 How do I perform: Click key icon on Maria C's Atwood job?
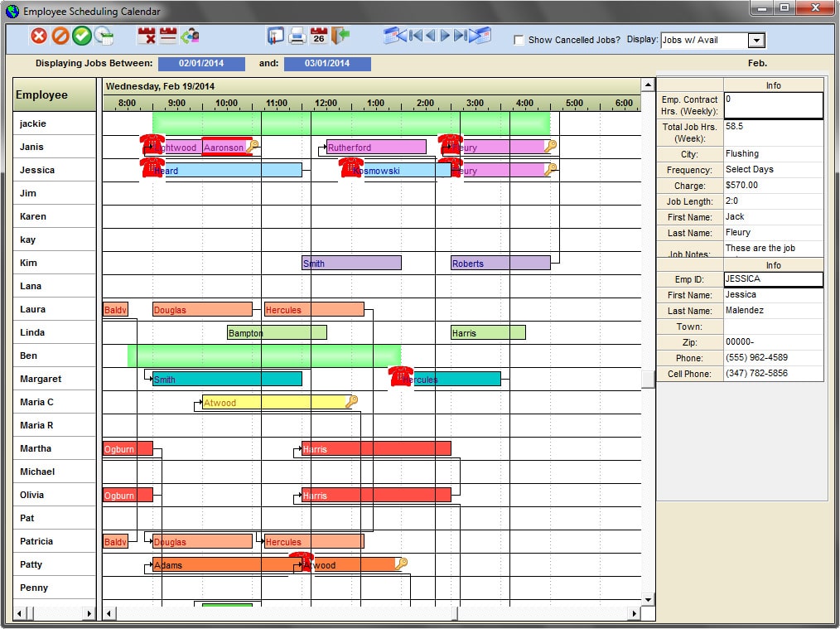tap(352, 401)
